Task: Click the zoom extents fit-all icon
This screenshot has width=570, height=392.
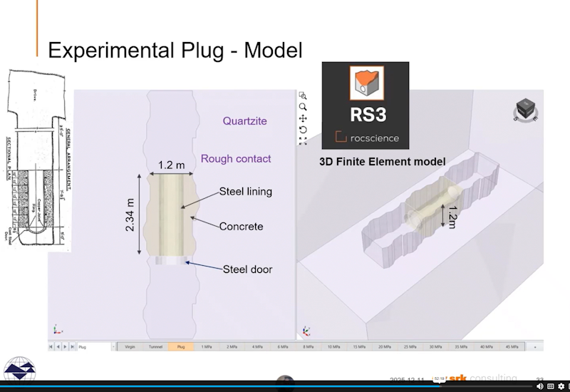Action: [x=303, y=141]
